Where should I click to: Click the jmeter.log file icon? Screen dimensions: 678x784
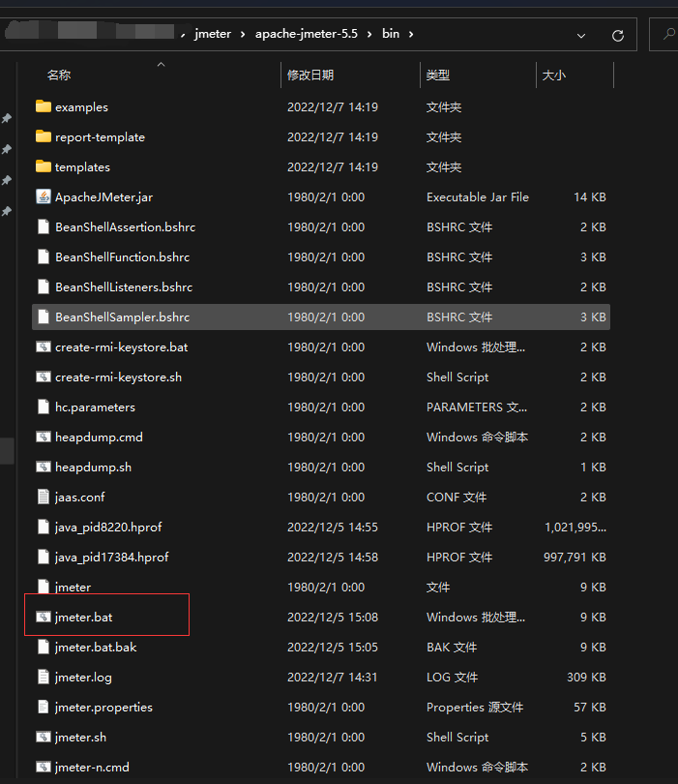[x=43, y=677]
